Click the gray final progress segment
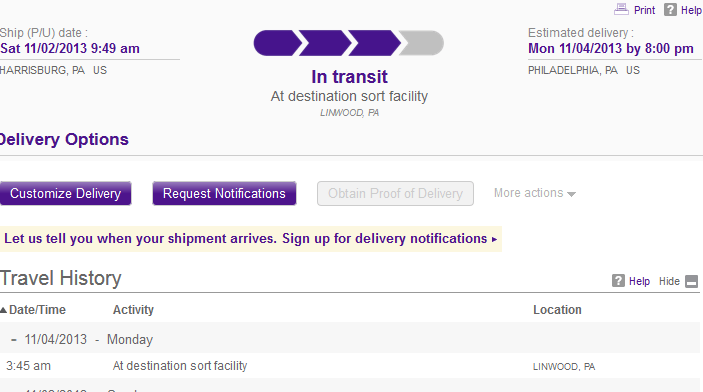Viewport: 703px width, 392px height. 421,43
